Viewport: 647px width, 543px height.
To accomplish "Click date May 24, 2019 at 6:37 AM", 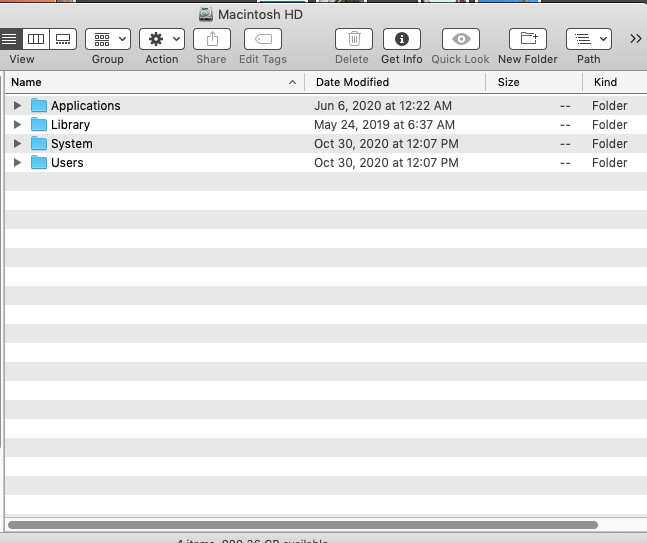I will (385, 125).
